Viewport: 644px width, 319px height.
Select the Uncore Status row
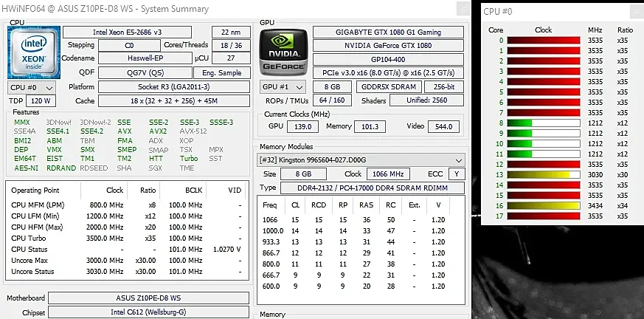tap(127, 272)
